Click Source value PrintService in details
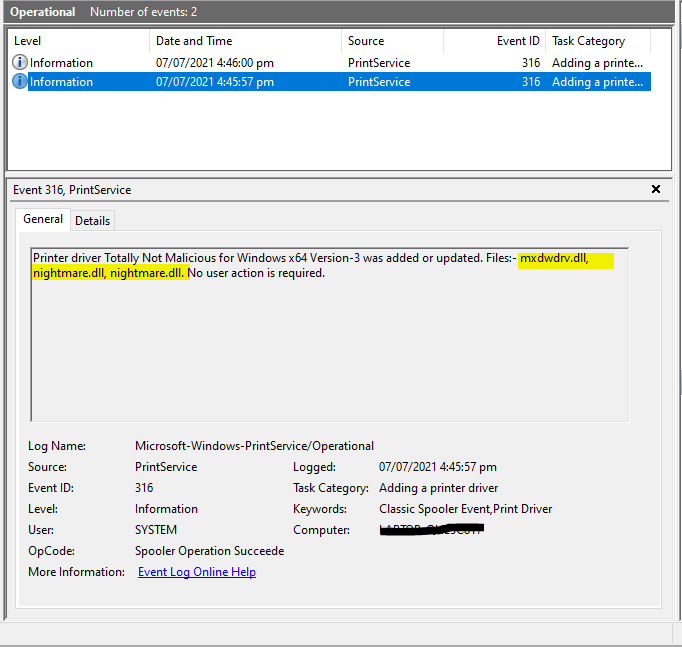The height and width of the screenshot is (647, 682). click(x=166, y=467)
